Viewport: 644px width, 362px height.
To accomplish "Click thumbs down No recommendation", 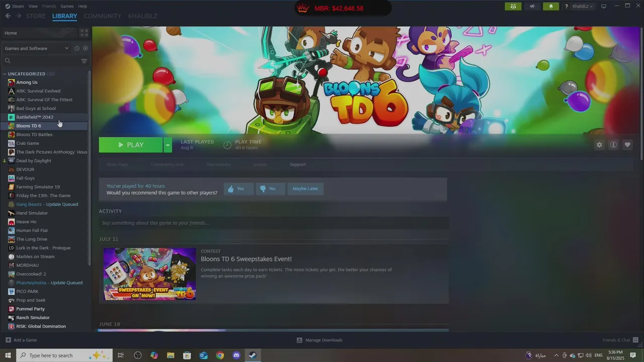I will 270,189.
